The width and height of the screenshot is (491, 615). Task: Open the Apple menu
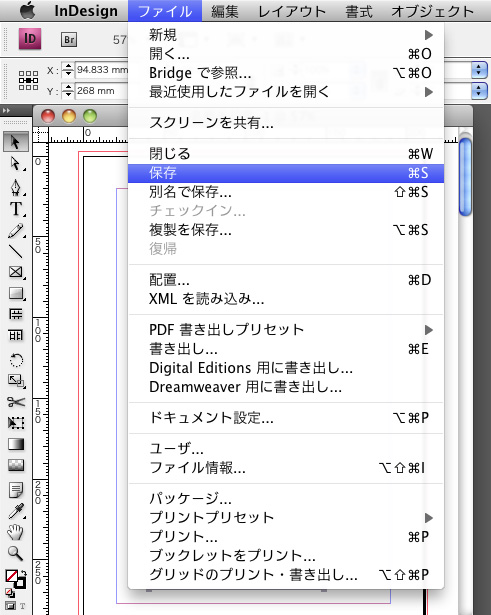tap(27, 11)
